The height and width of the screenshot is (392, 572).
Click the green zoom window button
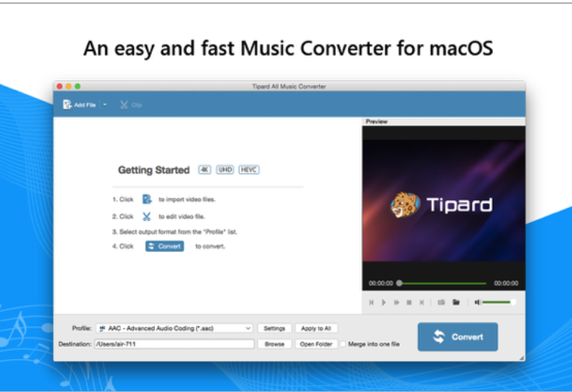(x=78, y=87)
